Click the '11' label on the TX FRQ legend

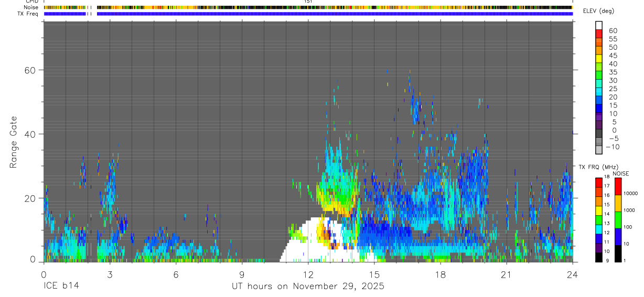pyautogui.click(x=607, y=242)
